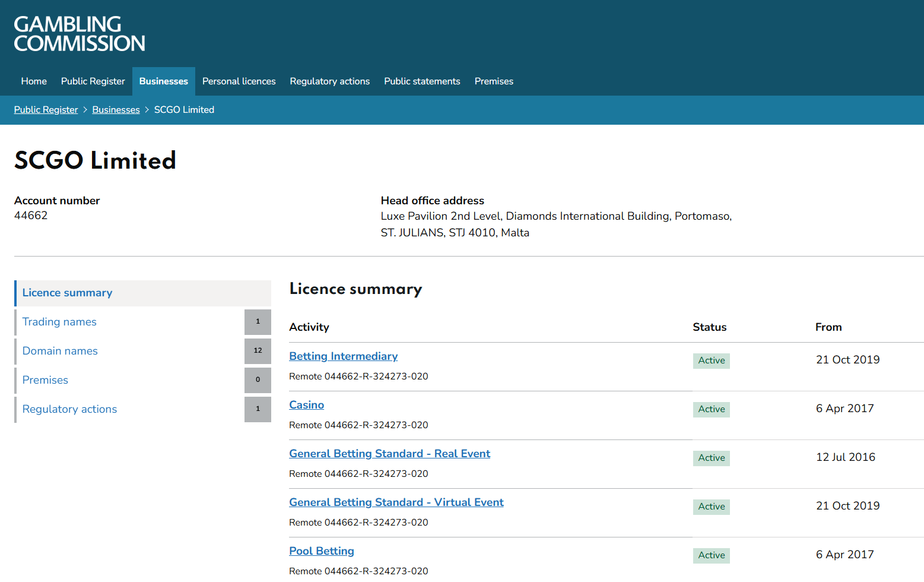Open the Betting Intermediary licence link
The height and width of the screenshot is (582, 924).
point(344,356)
